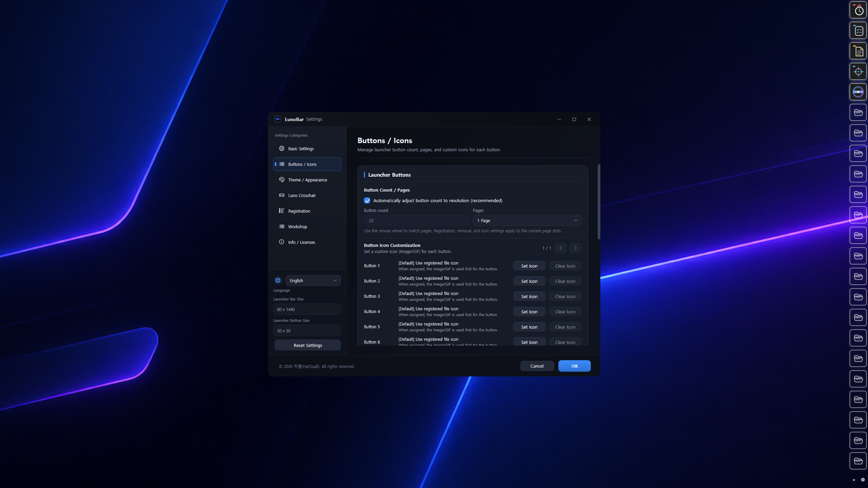
Task: Open the gear icon below the launcher bar
Action: point(863,480)
